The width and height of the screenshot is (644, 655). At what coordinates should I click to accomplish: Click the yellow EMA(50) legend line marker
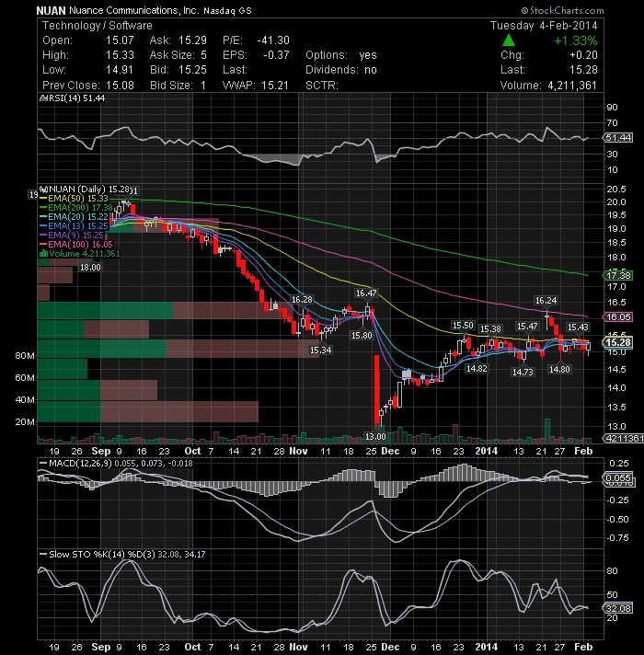click(43, 199)
